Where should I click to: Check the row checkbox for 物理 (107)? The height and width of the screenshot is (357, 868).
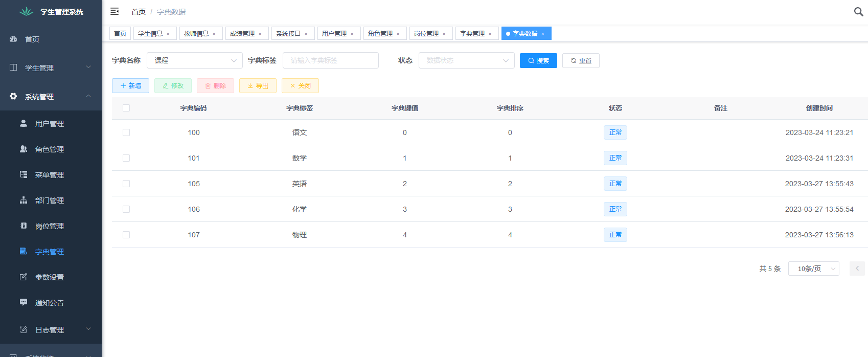click(126, 235)
